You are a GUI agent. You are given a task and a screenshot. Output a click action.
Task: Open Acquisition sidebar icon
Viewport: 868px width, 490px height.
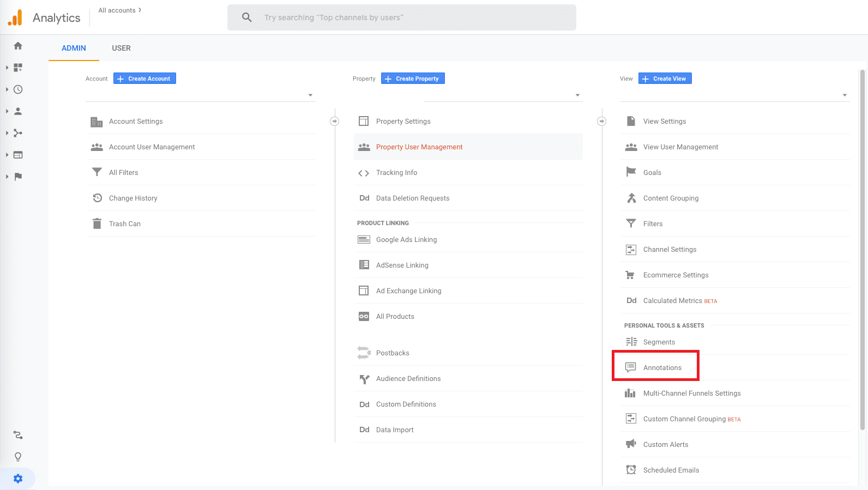click(18, 133)
